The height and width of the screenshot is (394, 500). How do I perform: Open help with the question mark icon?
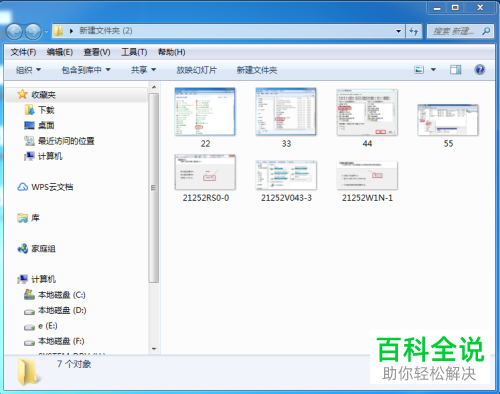pos(480,70)
